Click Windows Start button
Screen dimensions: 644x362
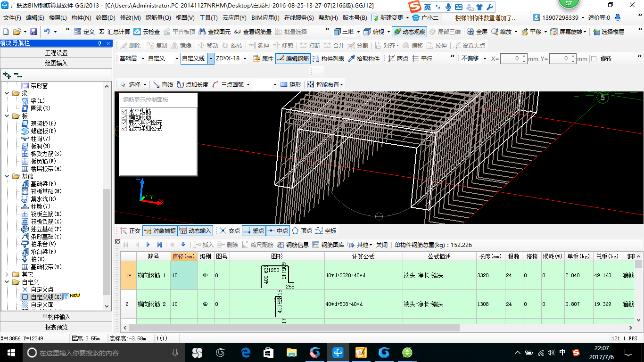click(11, 352)
